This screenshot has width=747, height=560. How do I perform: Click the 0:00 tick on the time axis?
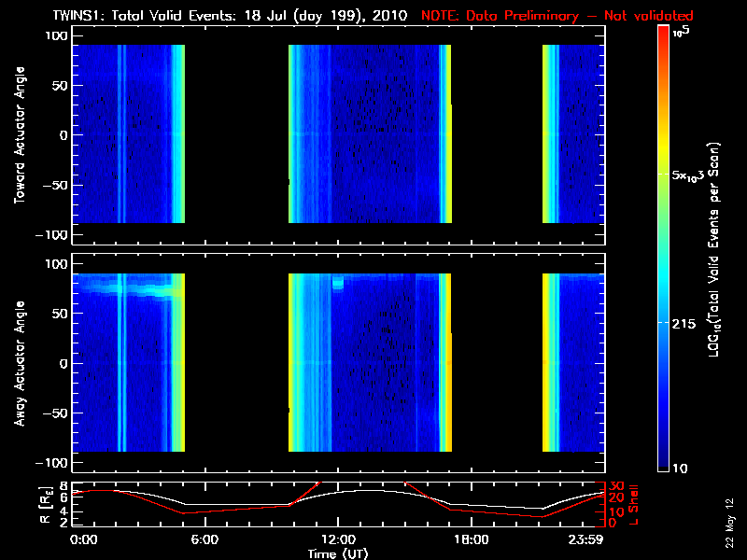point(83,539)
